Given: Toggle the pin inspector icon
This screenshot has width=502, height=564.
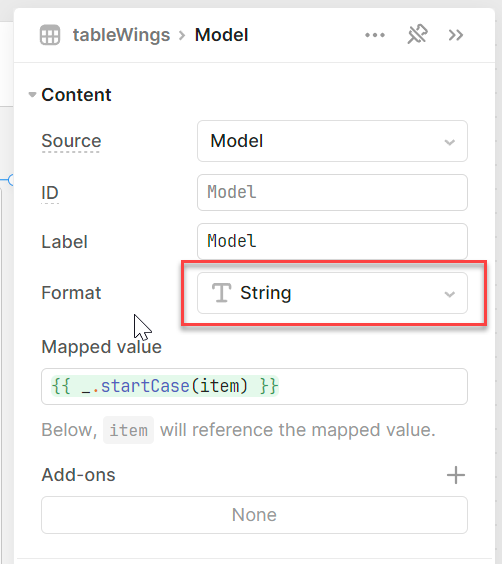Looking at the screenshot, I should pos(417,35).
